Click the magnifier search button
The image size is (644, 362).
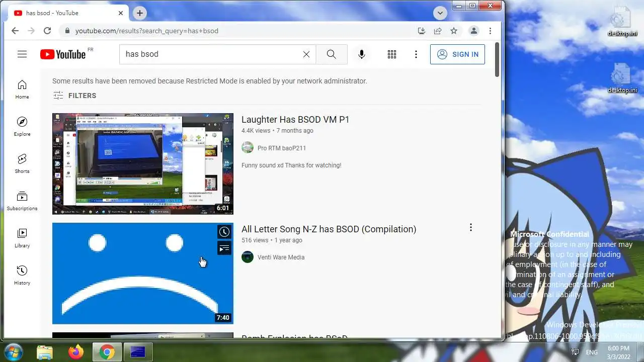point(331,54)
